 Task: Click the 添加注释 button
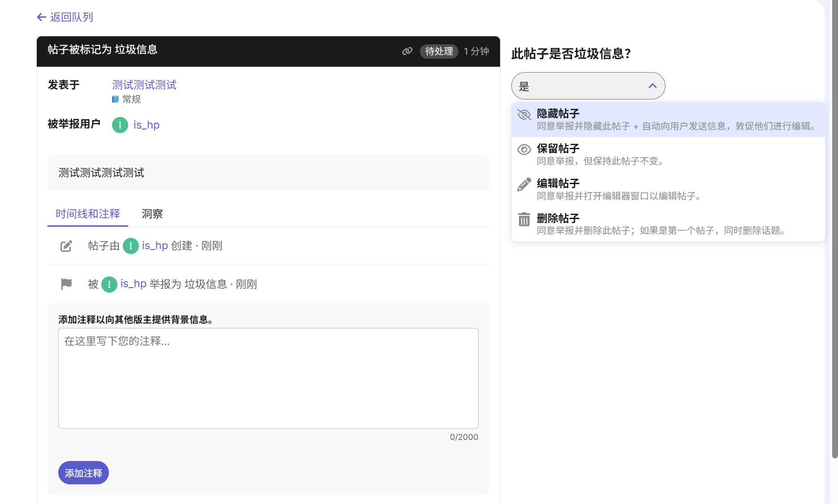[83, 473]
